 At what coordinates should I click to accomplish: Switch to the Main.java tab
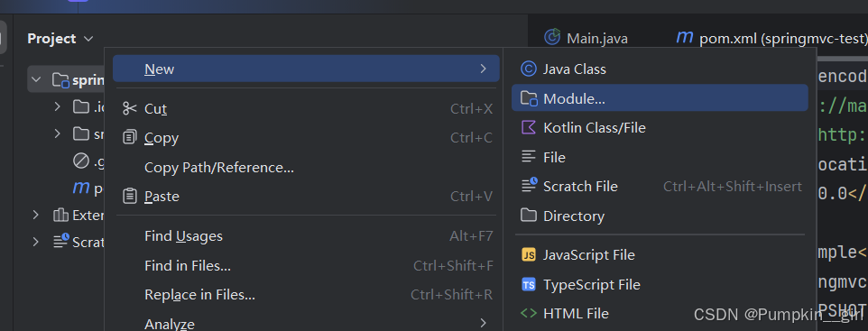click(x=586, y=38)
